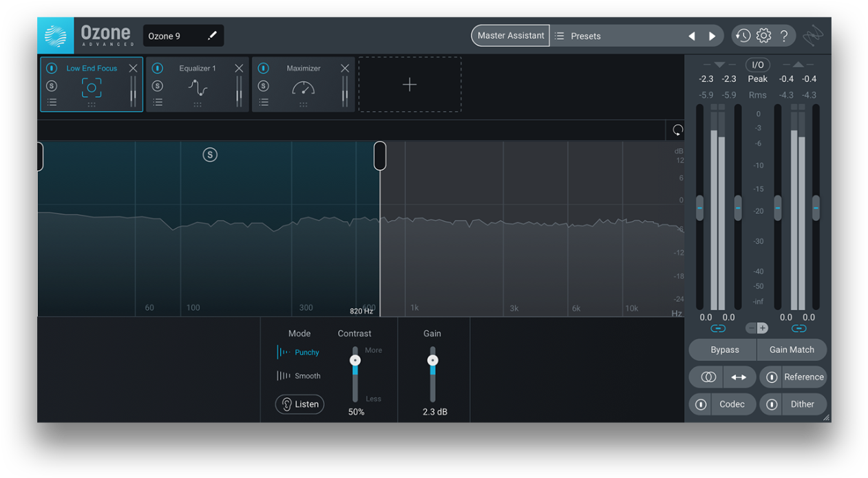Image resolution: width=868 pixels, height=478 pixels.
Task: Solo the band with the spectrum S icon
Action: 210,155
